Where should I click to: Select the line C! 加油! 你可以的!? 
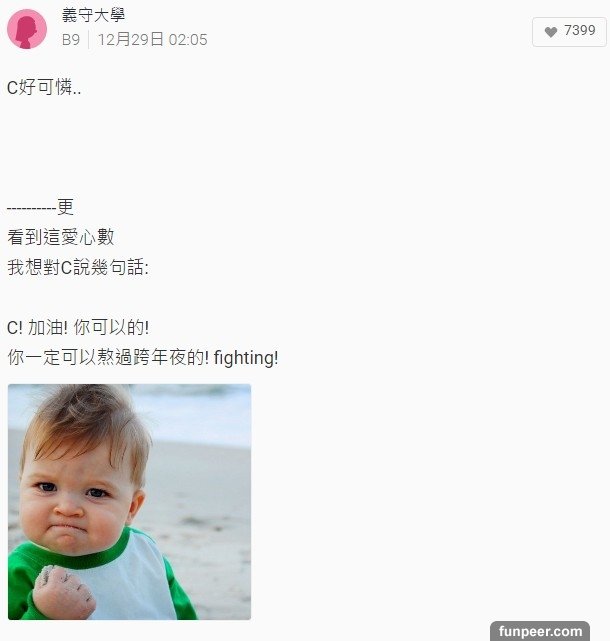click(78, 327)
